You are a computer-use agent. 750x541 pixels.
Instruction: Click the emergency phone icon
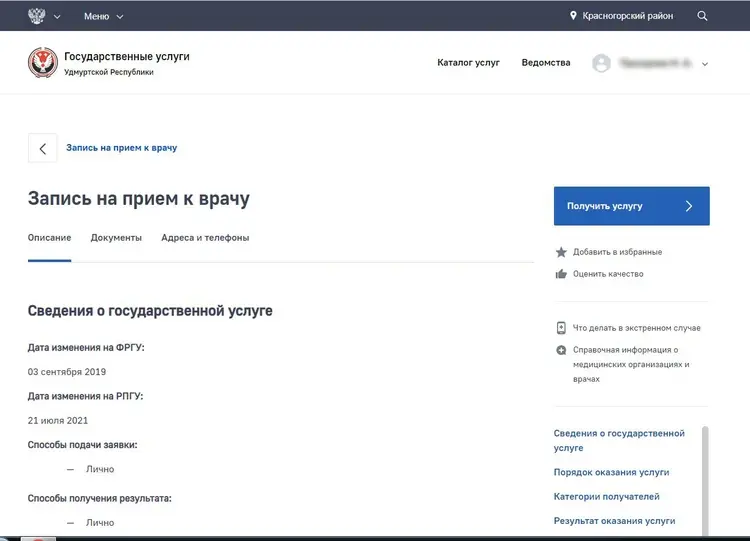(x=561, y=328)
